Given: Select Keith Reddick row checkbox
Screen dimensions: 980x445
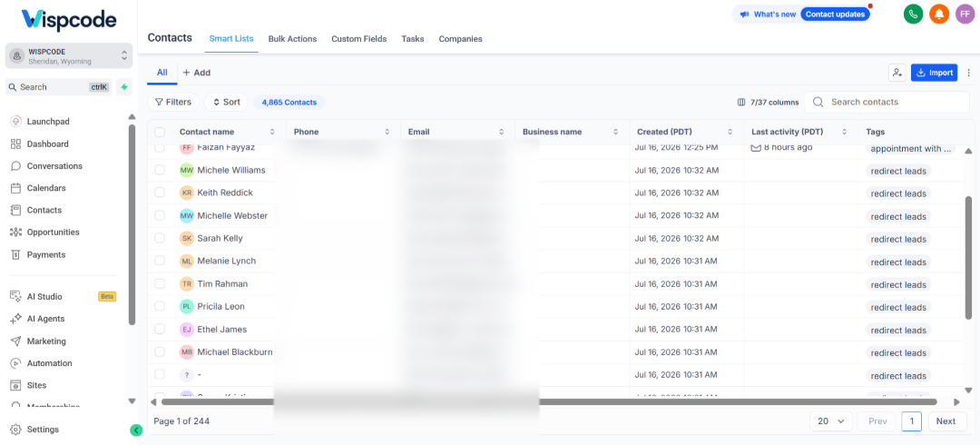Looking at the screenshot, I should point(160,193).
